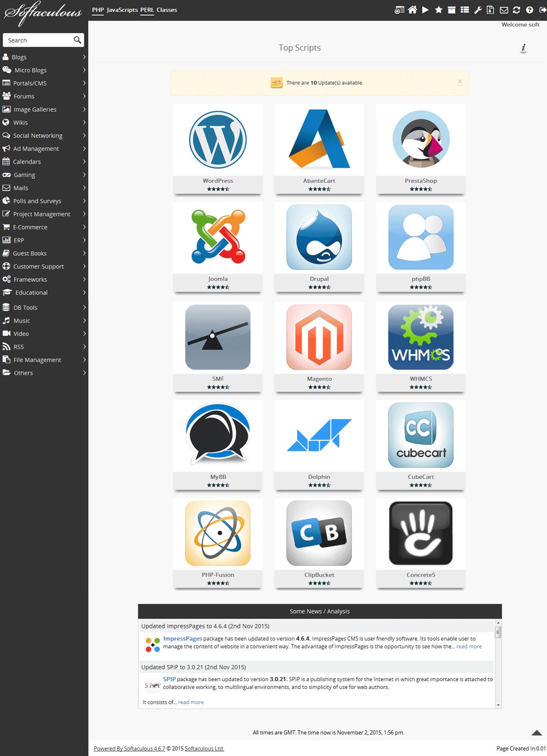The width and height of the screenshot is (547, 756).
Task: Open Softaculous Ltd. footer link
Action: [204, 749]
